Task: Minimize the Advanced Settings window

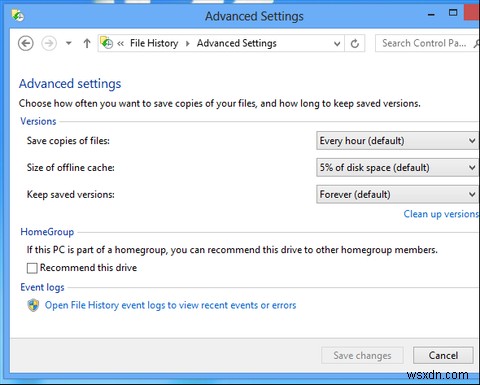Action: tap(431, 15)
